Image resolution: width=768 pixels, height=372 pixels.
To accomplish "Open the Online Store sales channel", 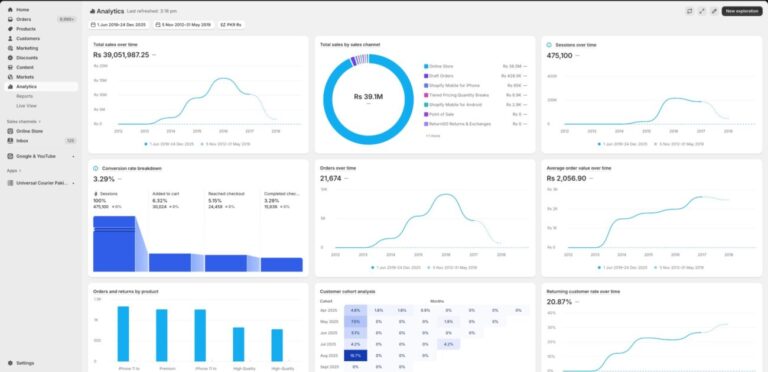I will (41, 131).
